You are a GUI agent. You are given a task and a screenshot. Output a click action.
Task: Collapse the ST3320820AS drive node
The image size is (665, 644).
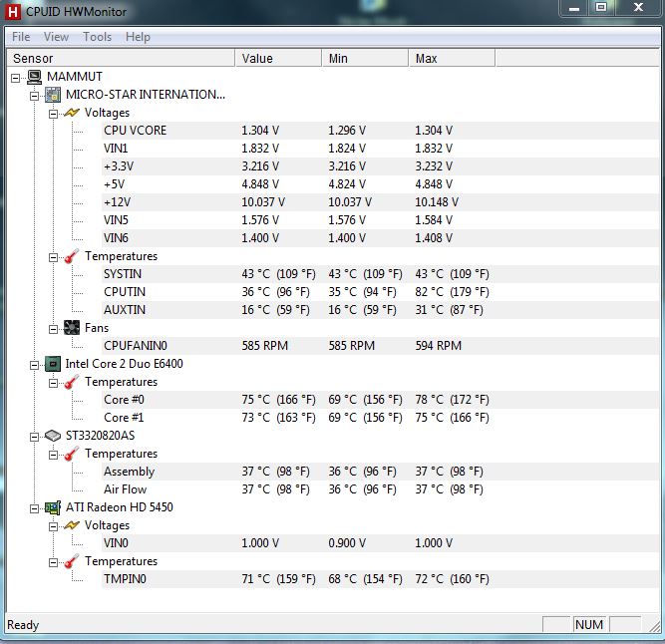coord(34,437)
